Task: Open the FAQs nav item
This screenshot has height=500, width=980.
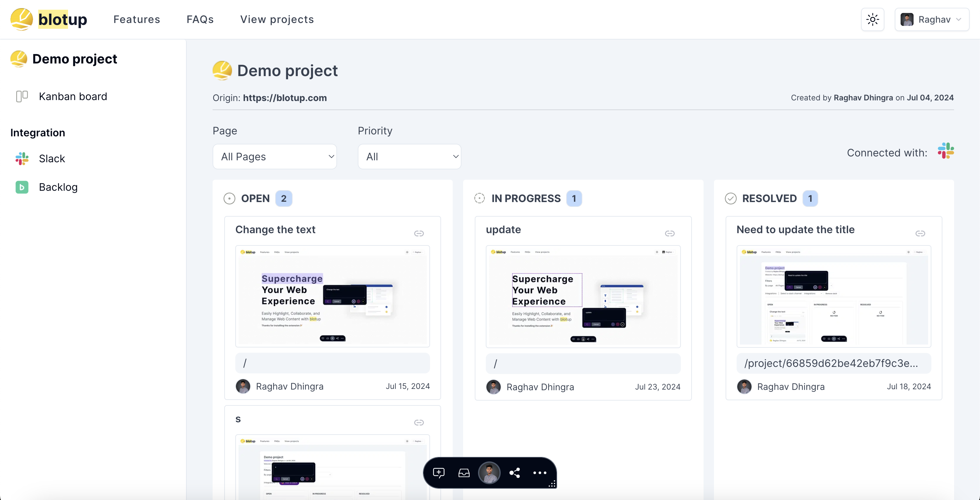Action: pos(200,19)
